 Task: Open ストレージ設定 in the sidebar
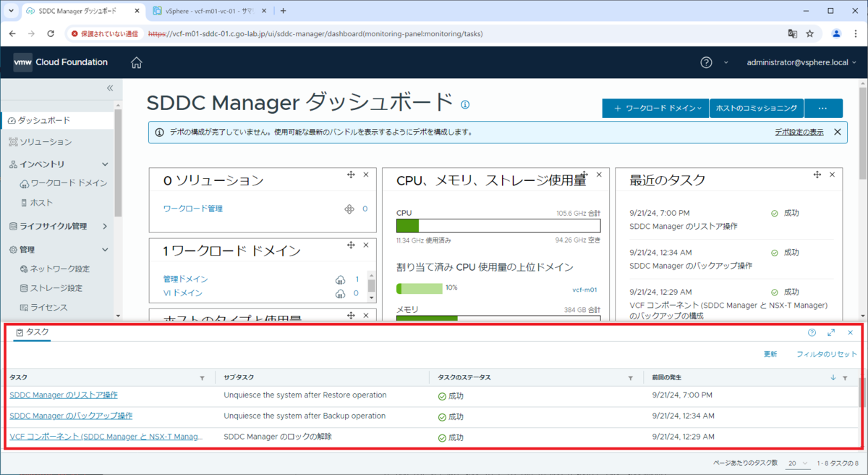[56, 288]
